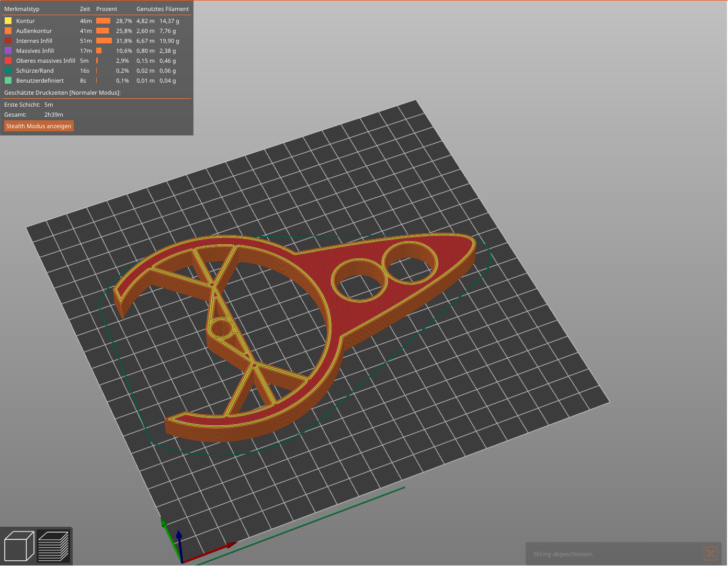Click the 'Kontur' legend label
The width and height of the screenshot is (728, 566).
click(25, 21)
